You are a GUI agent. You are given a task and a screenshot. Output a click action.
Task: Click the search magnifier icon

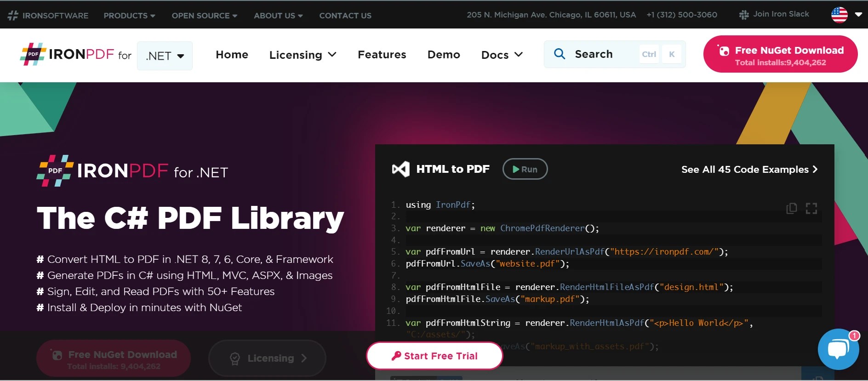point(560,54)
